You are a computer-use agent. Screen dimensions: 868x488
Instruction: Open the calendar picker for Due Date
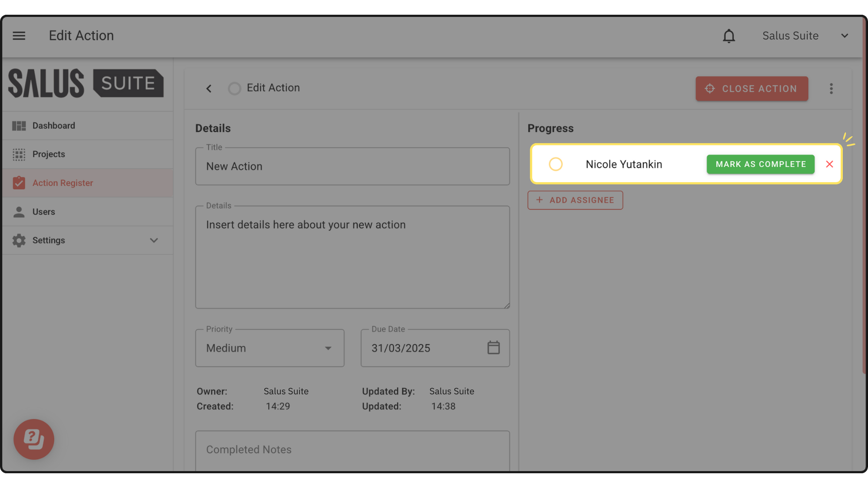pyautogui.click(x=493, y=348)
